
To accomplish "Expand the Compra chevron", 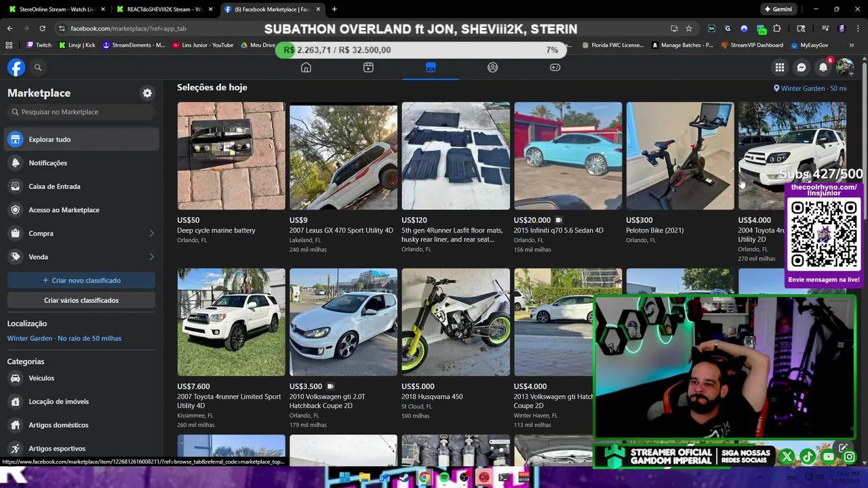I will click(x=151, y=233).
